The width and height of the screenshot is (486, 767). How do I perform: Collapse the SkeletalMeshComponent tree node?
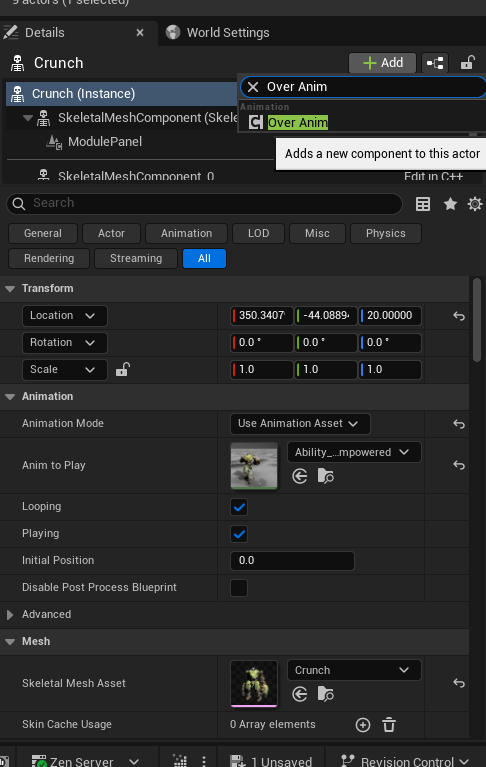pyautogui.click(x=28, y=118)
